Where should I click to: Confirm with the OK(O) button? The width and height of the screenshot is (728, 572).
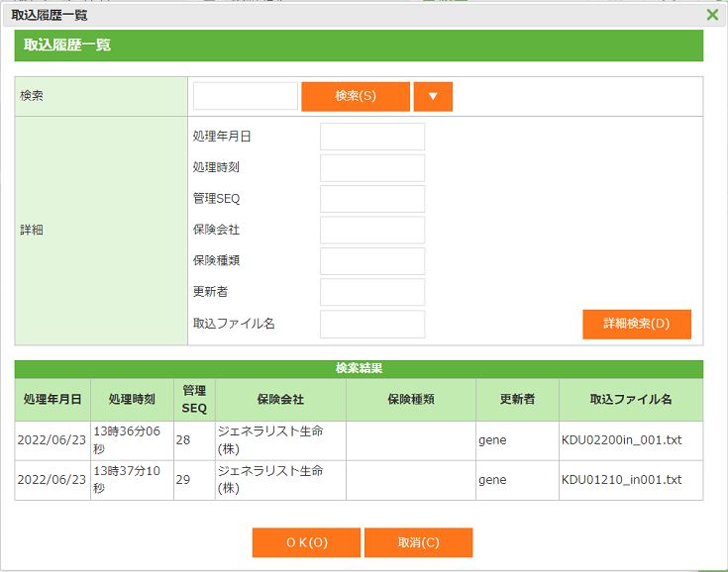click(x=306, y=542)
